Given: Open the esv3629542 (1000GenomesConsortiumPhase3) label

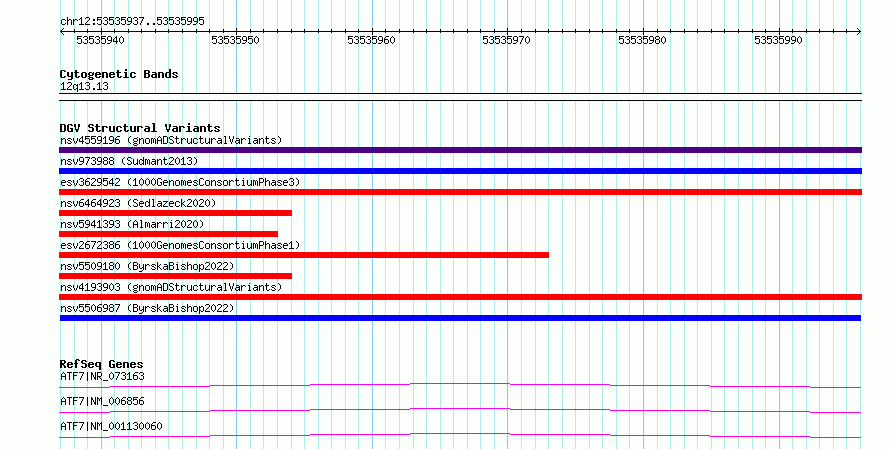Looking at the screenshot, I should (180, 182).
